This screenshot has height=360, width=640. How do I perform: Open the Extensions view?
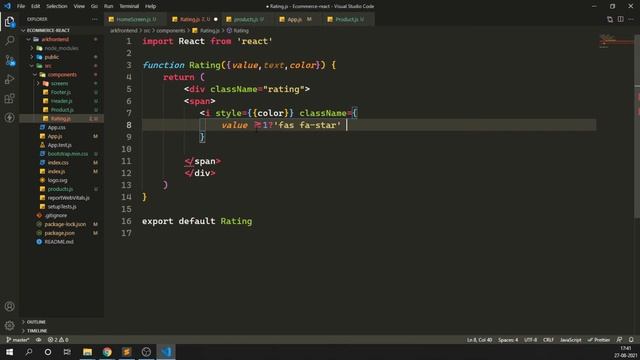pyautogui.click(x=9, y=98)
